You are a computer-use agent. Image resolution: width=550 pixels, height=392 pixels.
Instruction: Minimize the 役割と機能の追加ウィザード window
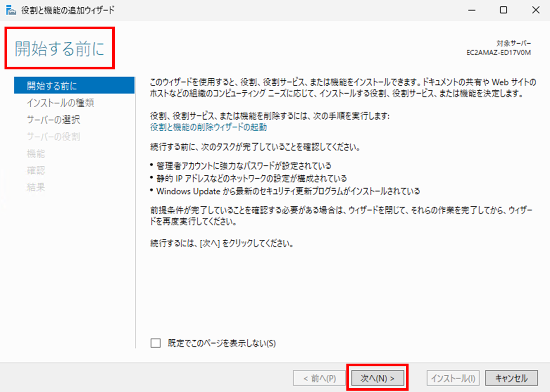(x=472, y=10)
